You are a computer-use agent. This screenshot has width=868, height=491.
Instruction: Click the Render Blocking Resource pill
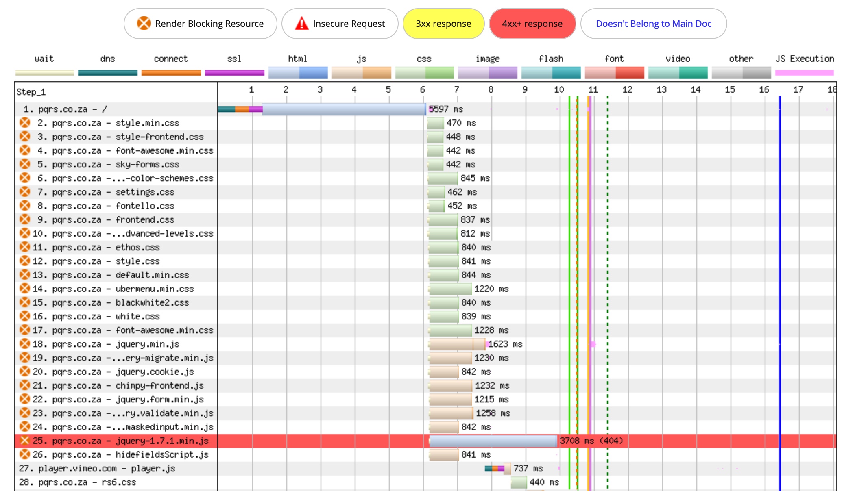pos(200,24)
